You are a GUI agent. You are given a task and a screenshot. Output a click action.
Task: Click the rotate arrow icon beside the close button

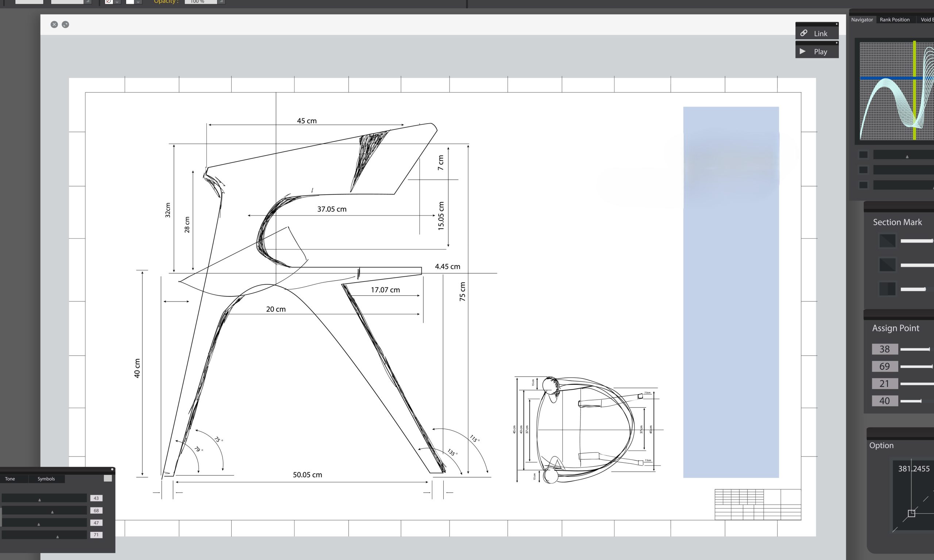(65, 24)
